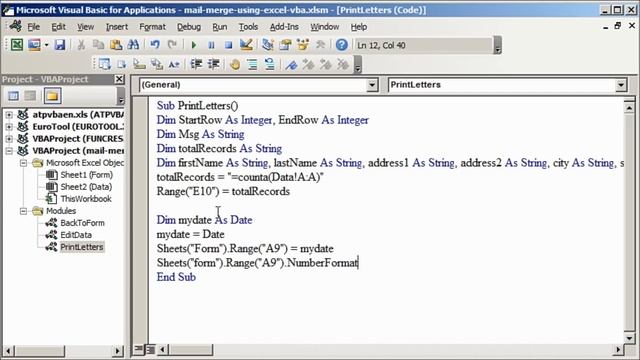Viewport: 640px width, 360px height.
Task: Click the Undo arrow icon
Action: click(155, 44)
